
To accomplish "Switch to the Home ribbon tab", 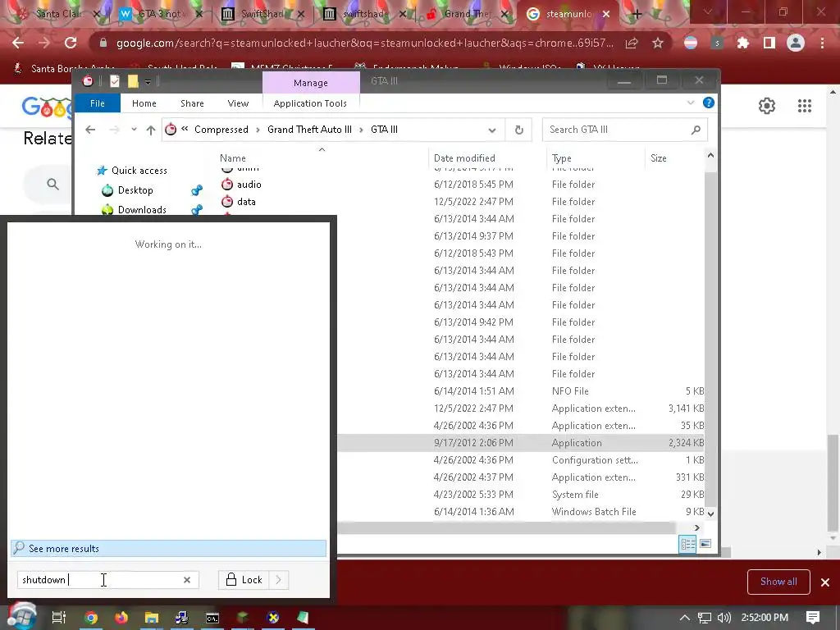I will (144, 103).
